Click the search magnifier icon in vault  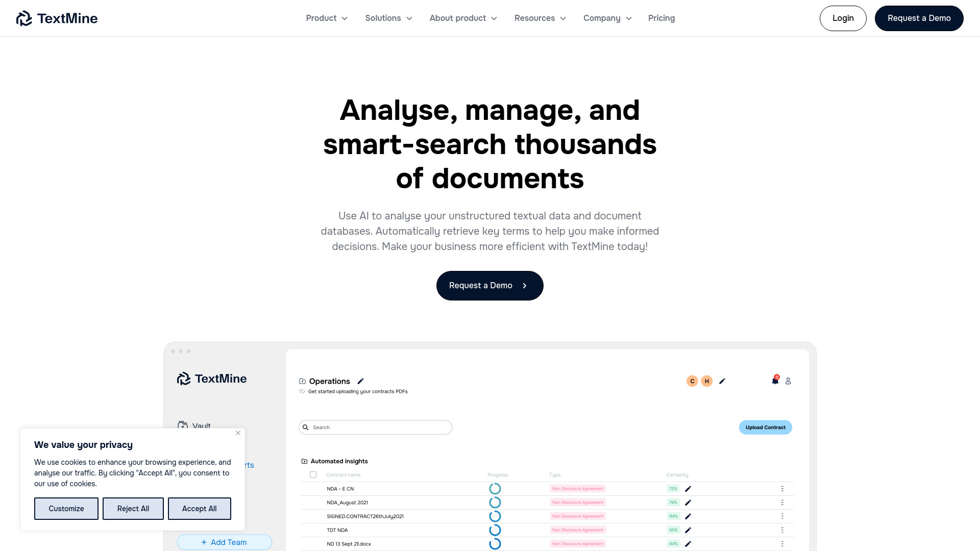click(x=306, y=427)
